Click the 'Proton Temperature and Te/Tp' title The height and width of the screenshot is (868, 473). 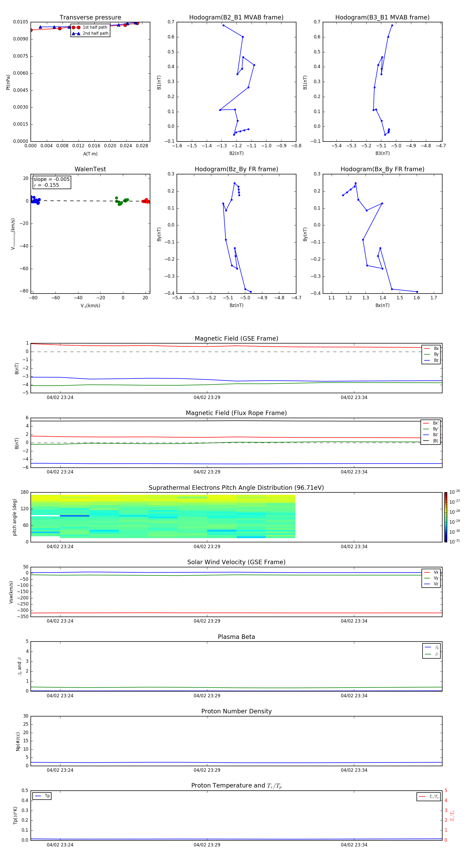(236, 786)
